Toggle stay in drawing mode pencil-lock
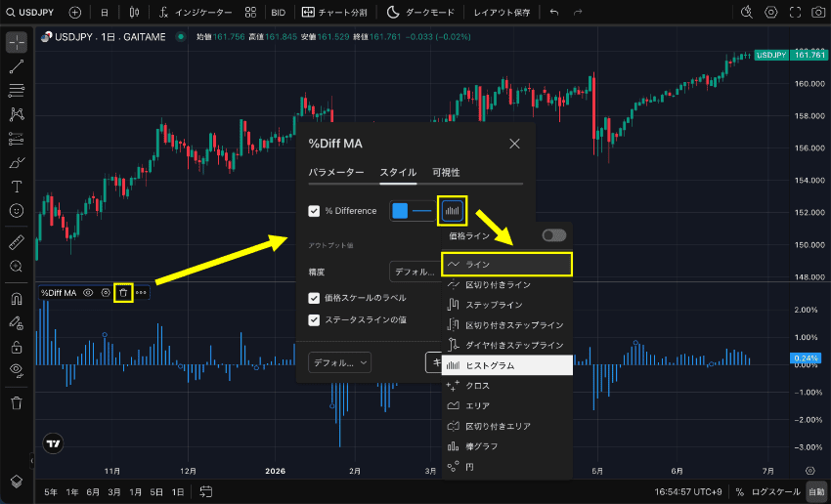The image size is (831, 504). coord(17,323)
